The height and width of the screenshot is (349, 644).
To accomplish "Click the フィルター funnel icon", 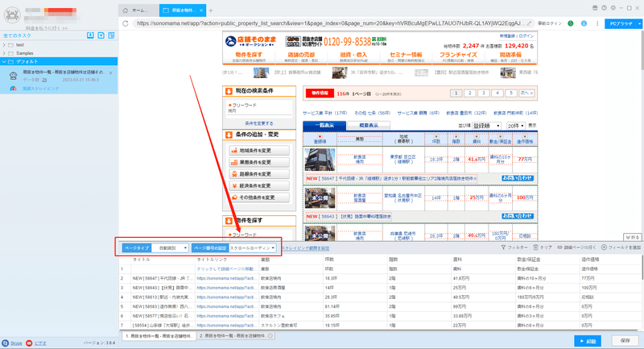I will click(x=503, y=247).
